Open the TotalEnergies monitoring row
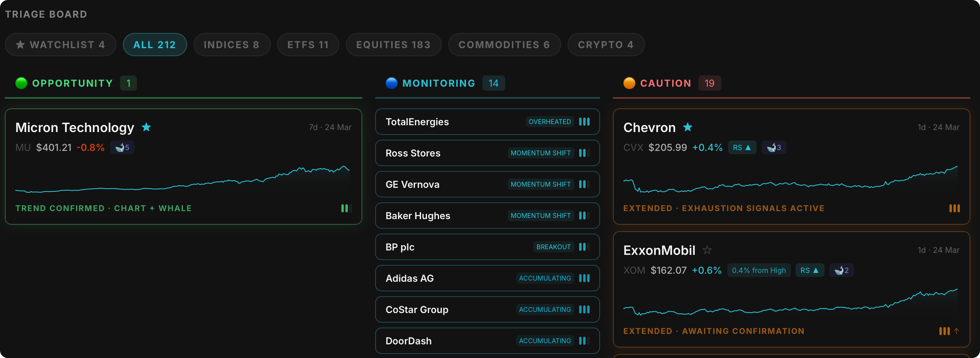Viewport: 980px width, 358px height. point(488,122)
